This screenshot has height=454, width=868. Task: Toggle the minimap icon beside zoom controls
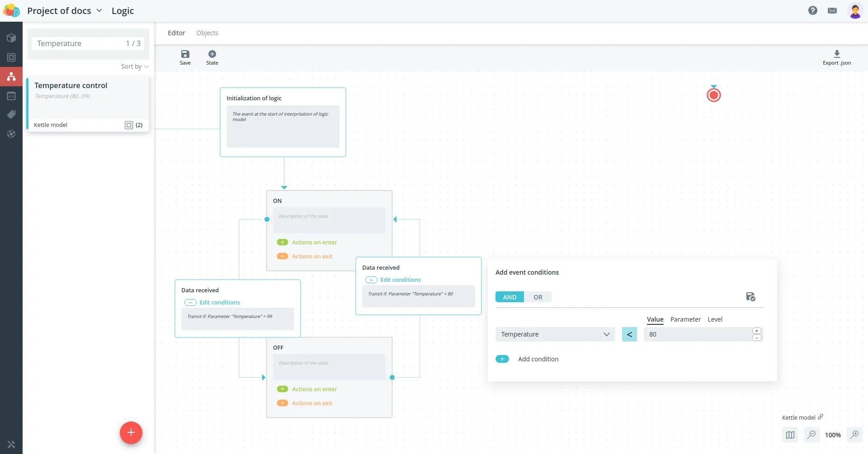click(790, 435)
